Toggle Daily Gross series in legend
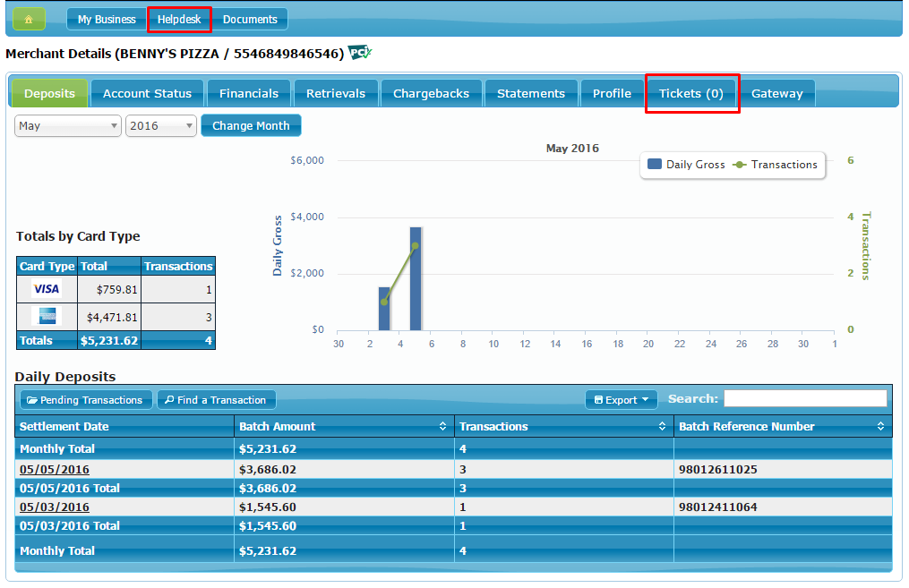 (x=686, y=165)
